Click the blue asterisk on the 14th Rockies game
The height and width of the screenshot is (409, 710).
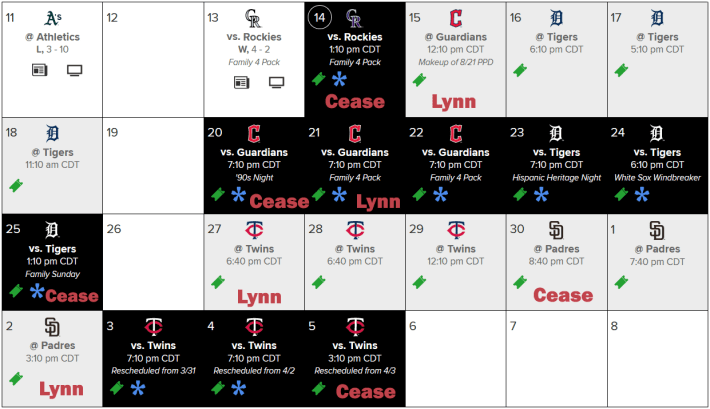(339, 79)
